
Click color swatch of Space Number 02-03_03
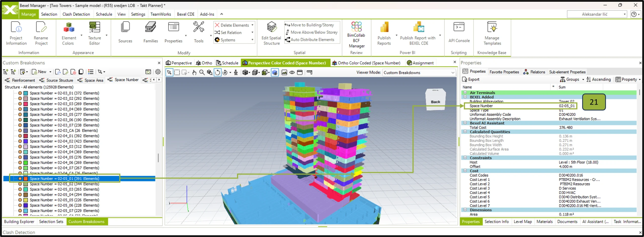click(x=26, y=104)
